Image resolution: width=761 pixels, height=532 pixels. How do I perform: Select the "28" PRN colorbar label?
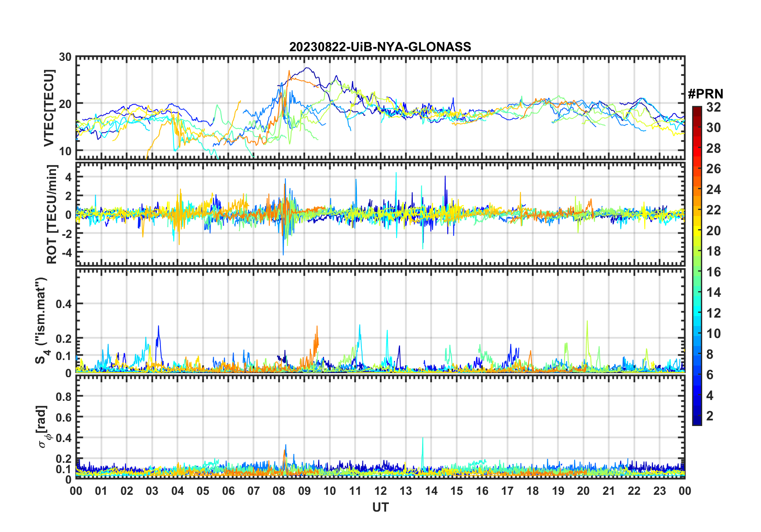713,148
